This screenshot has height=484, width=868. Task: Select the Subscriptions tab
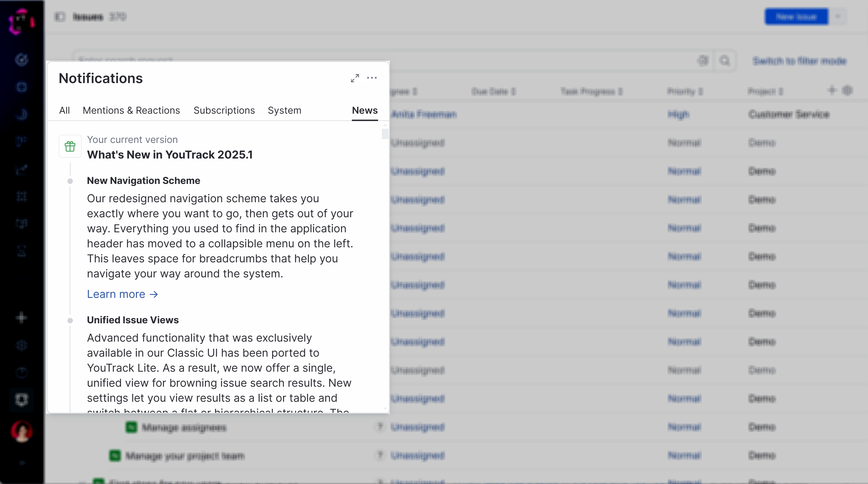coord(224,110)
